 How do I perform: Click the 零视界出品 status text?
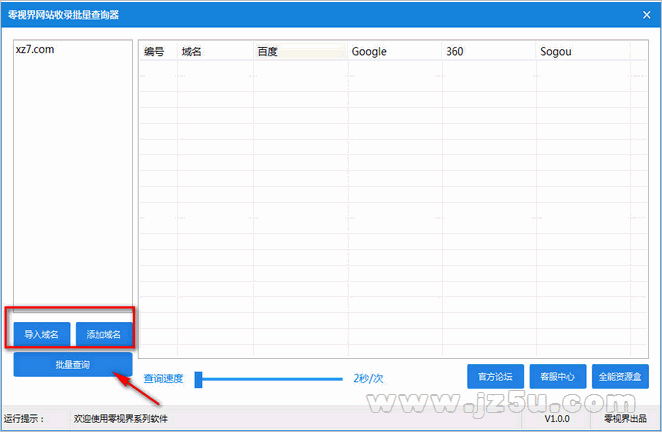tap(625, 418)
